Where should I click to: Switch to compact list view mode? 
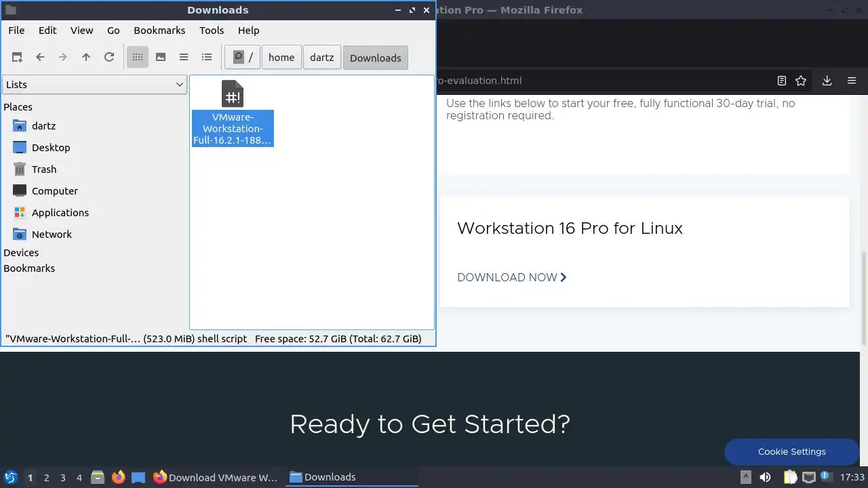[x=184, y=58]
